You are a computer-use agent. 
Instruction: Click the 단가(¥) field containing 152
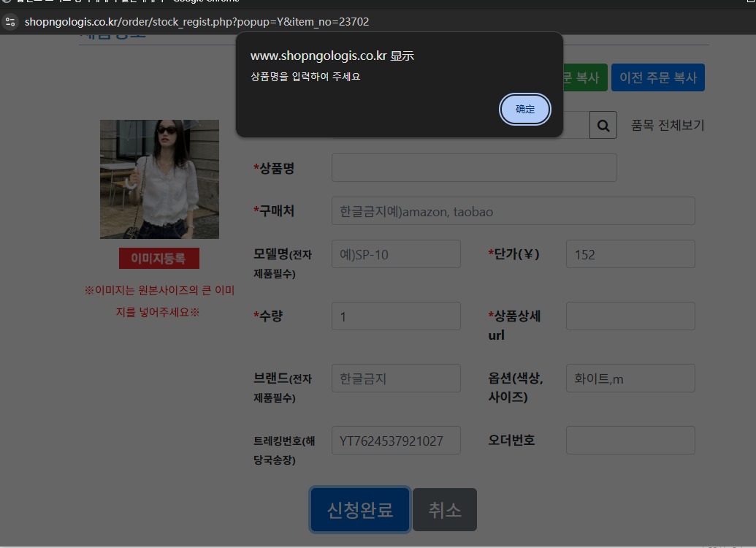point(630,254)
